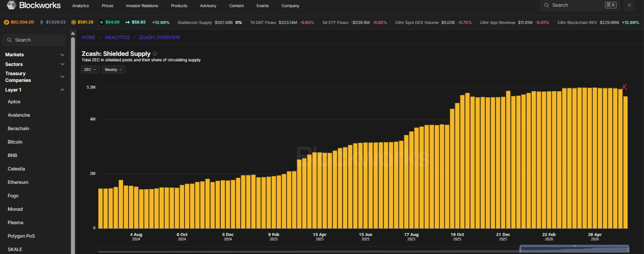Expand the Treasury Companies sidebar section
The width and height of the screenshot is (644, 254).
[x=35, y=77]
